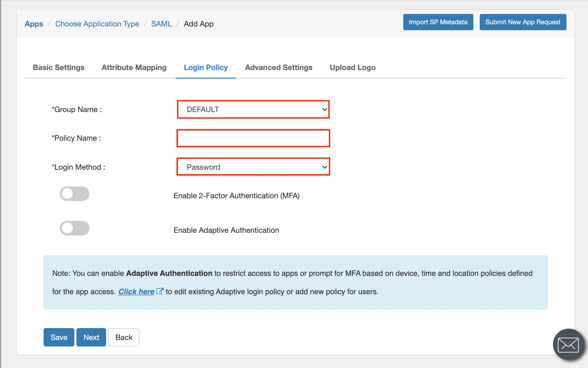The image size is (588, 368).
Task: Open the Advanced Settings tab
Action: tap(279, 67)
